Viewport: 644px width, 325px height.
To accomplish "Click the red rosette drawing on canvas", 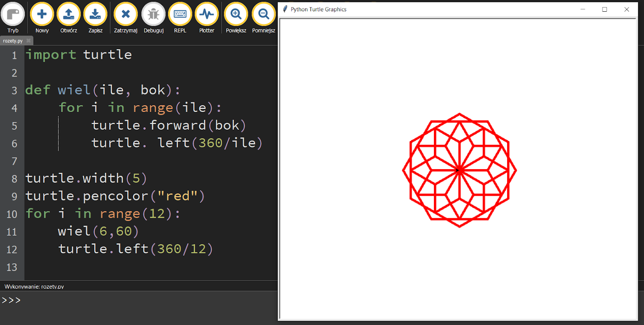I will [459, 170].
